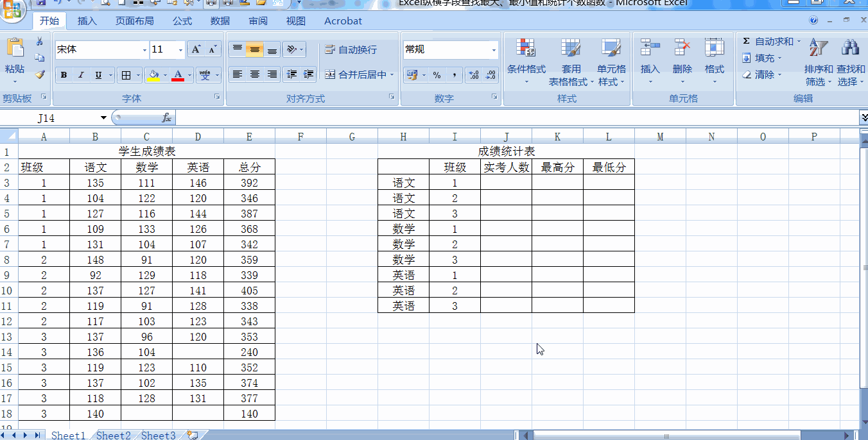868x440 pixels.
Task: Open the 宋体 font dropdown
Action: tap(144, 49)
